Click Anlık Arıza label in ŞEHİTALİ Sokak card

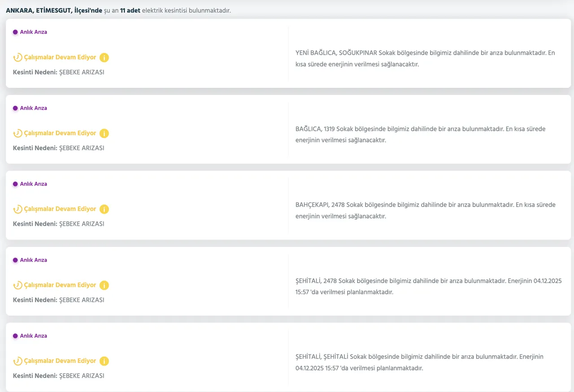point(33,336)
